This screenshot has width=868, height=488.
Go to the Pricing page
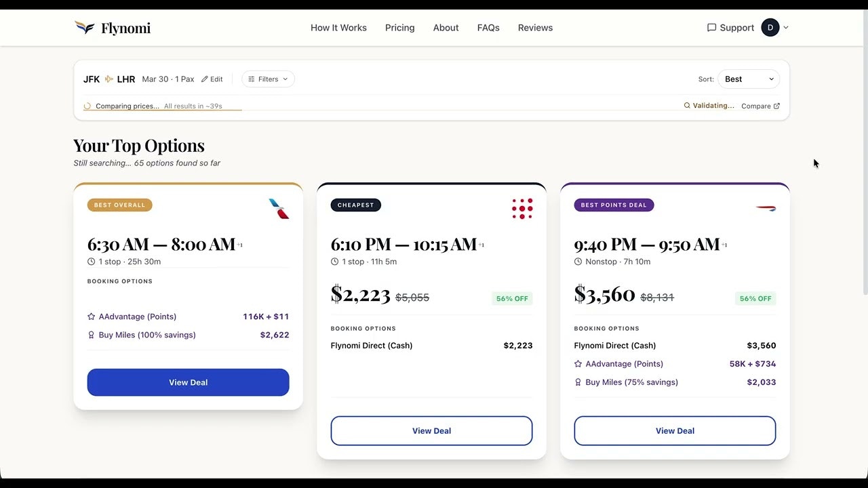[400, 28]
